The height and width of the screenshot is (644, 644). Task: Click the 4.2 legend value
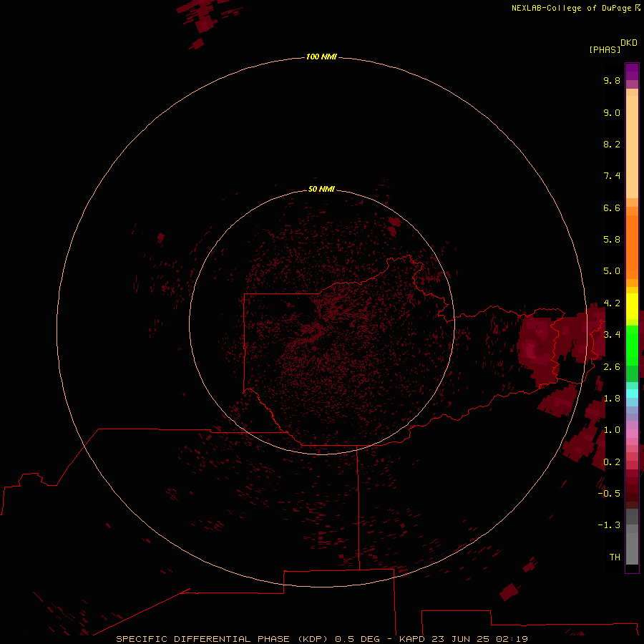pos(612,303)
